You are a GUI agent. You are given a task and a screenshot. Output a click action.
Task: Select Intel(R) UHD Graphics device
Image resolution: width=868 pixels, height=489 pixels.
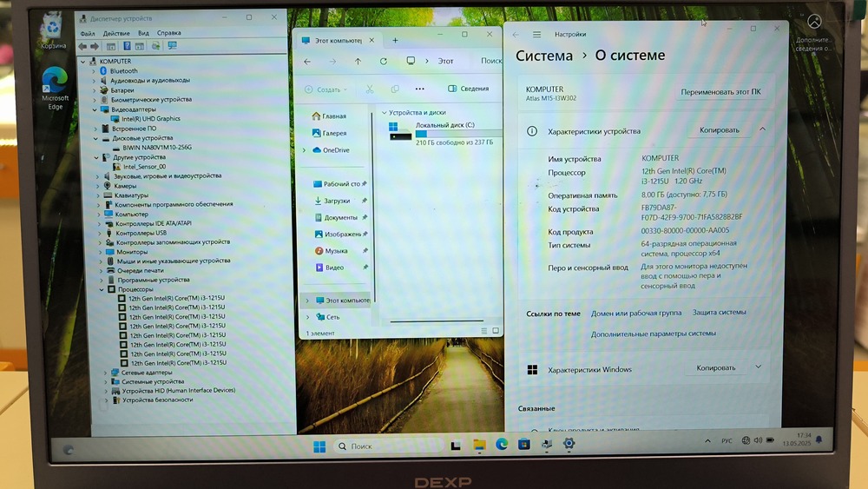[x=146, y=119]
